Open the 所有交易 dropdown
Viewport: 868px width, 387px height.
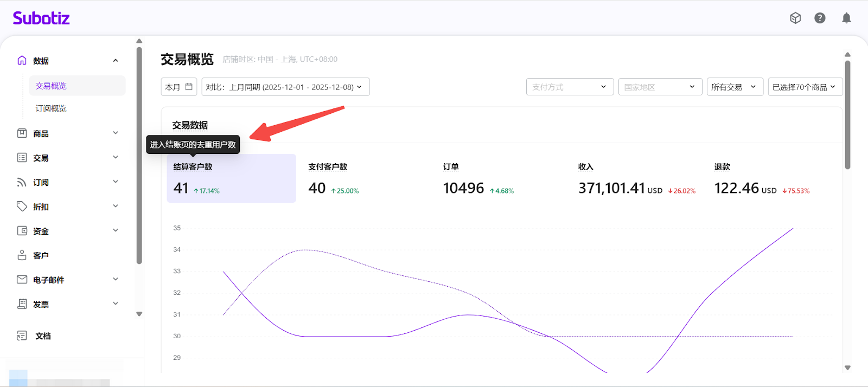(735, 87)
